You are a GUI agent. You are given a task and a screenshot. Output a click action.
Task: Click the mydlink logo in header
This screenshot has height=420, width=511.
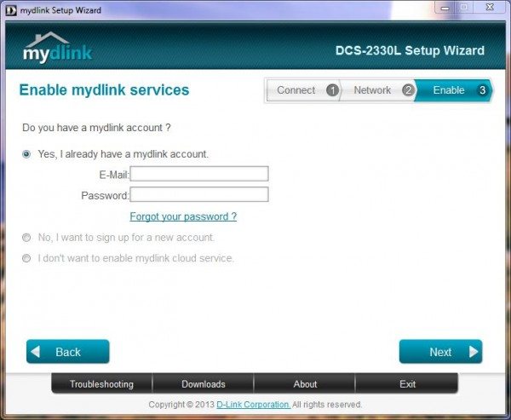(x=57, y=48)
